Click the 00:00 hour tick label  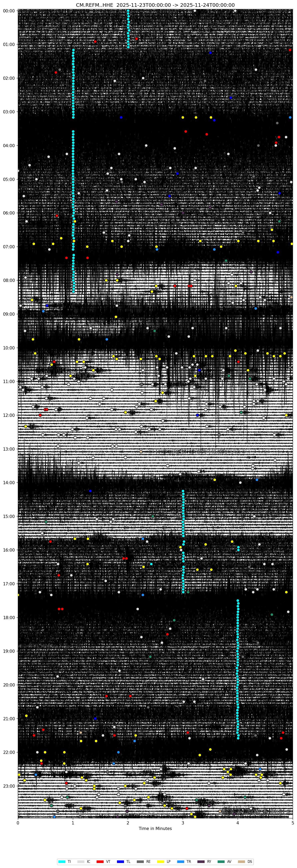8,11
